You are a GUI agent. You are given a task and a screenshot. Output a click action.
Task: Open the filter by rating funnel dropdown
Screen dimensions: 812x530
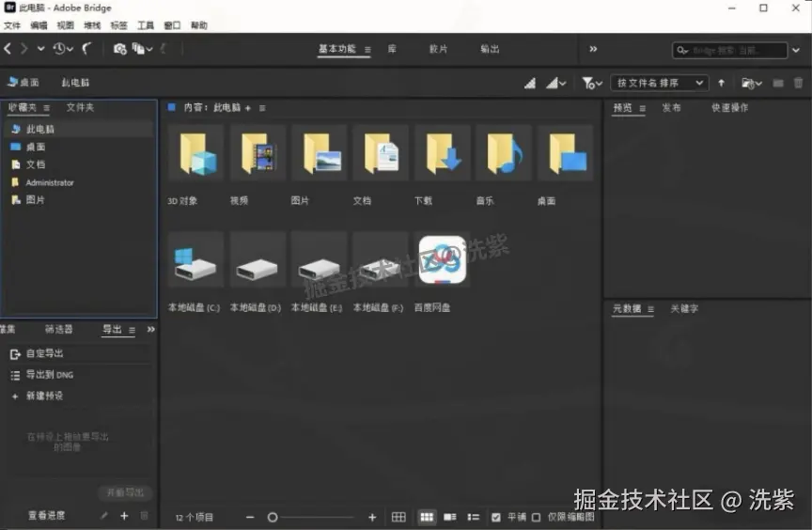pyautogui.click(x=592, y=83)
